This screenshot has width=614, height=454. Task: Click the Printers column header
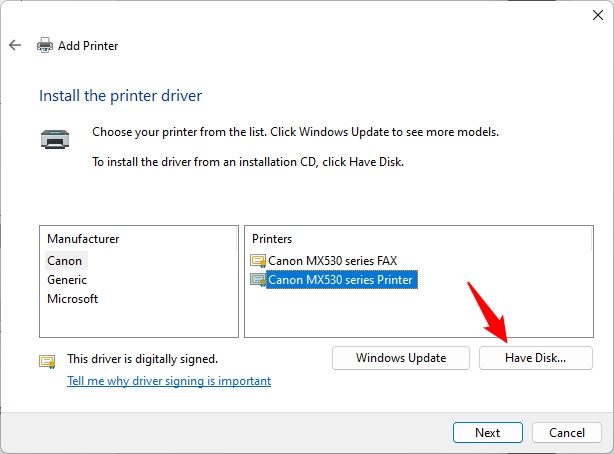tap(272, 239)
